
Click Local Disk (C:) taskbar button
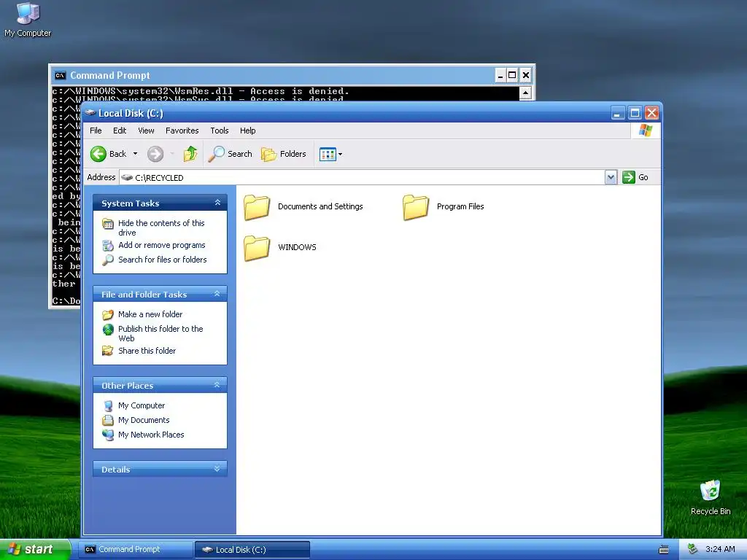point(252,550)
